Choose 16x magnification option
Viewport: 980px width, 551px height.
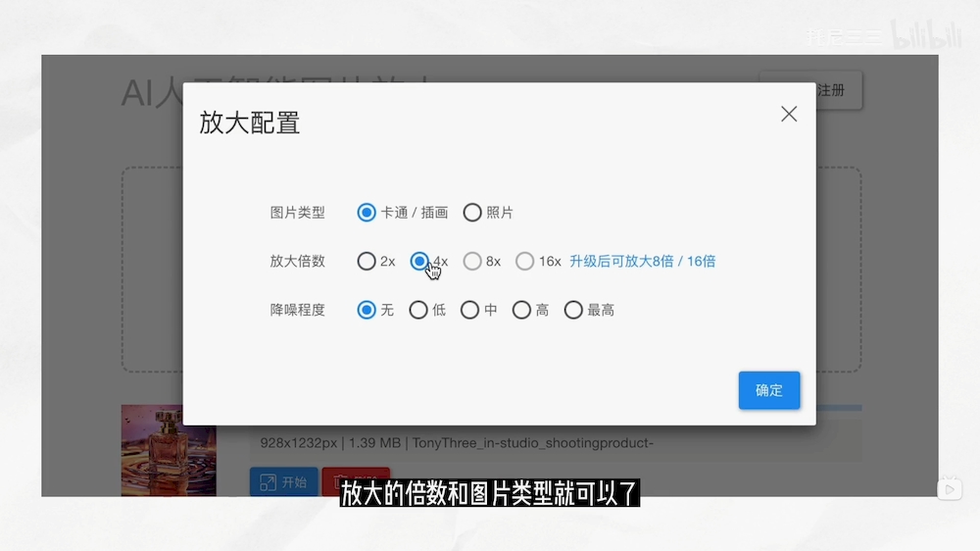click(525, 262)
